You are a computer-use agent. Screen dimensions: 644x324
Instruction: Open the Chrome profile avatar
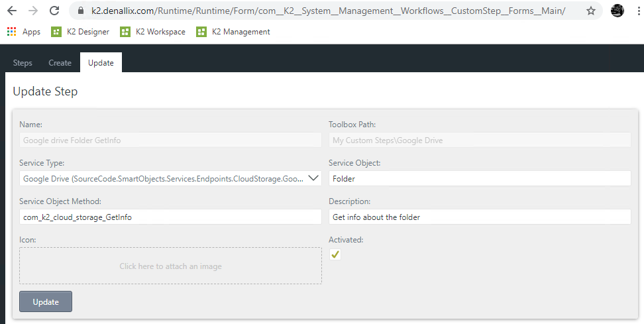[617, 11]
